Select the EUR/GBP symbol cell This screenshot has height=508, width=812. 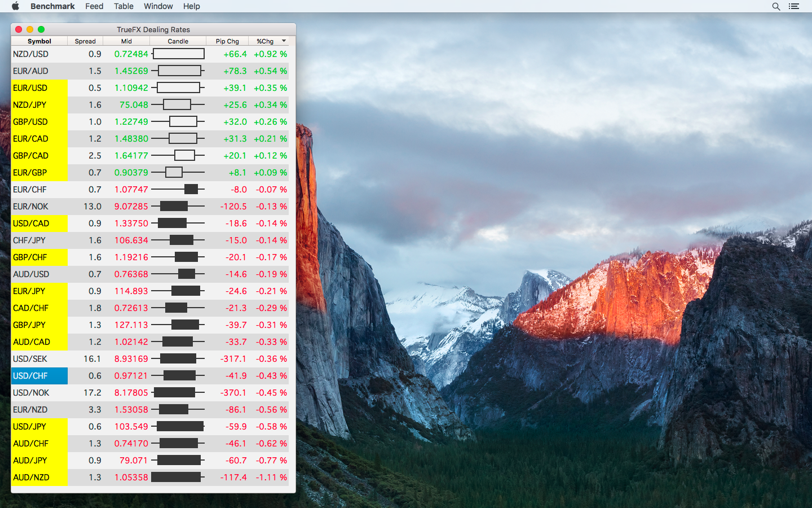point(39,173)
